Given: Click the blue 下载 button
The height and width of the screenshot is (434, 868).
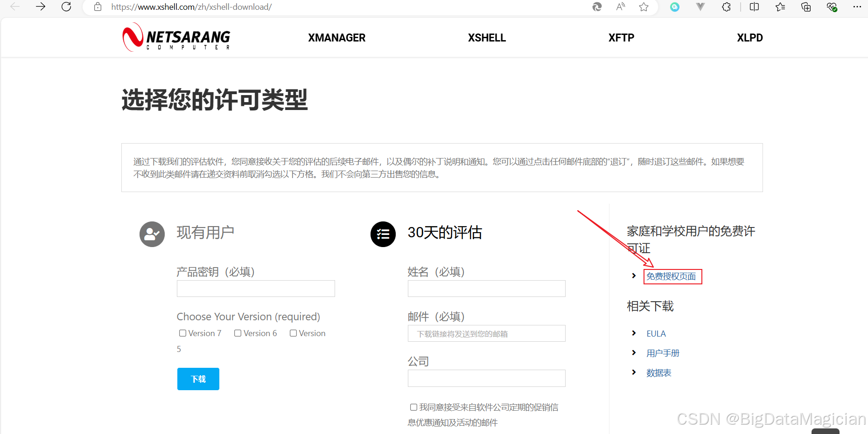Looking at the screenshot, I should click(198, 379).
